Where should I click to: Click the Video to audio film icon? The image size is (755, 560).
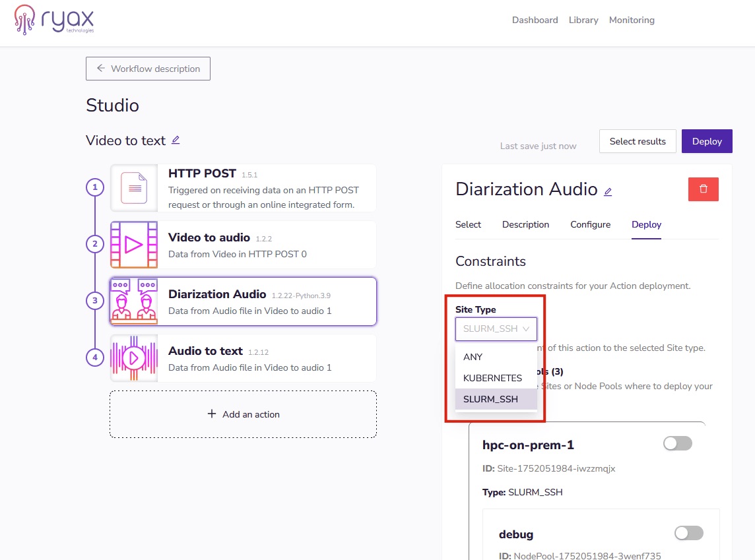[134, 245]
